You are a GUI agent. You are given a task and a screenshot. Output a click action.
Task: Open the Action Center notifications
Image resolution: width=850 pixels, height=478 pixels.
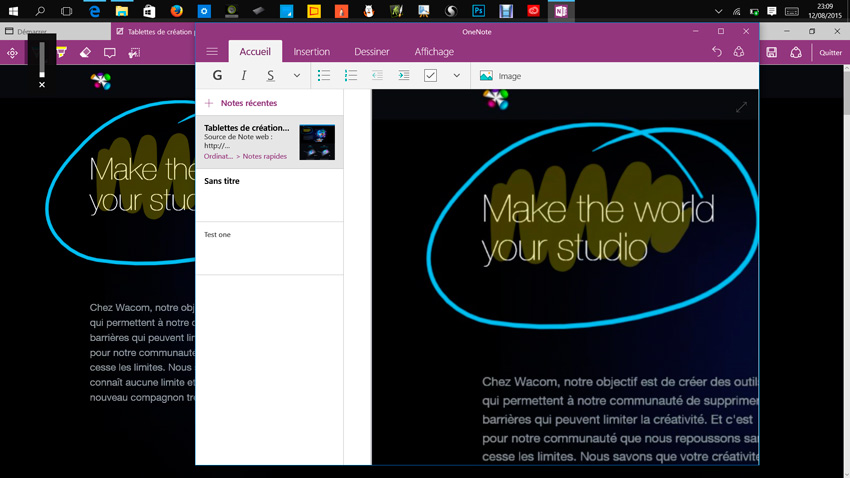772,11
